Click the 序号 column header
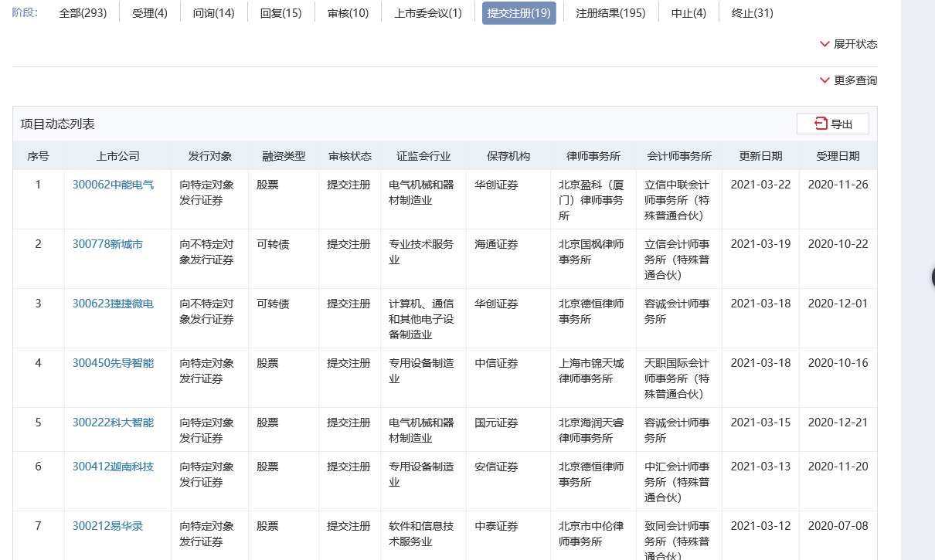935x560 pixels. 38,156
